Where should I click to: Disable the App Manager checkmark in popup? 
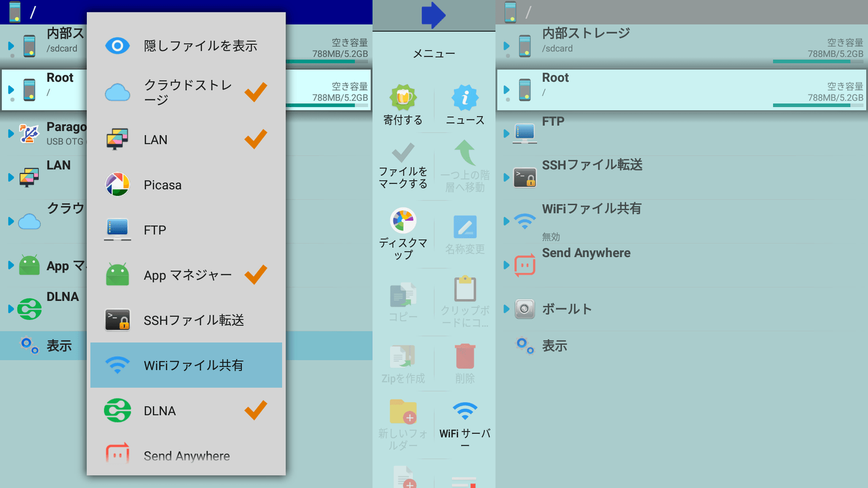pos(256,275)
